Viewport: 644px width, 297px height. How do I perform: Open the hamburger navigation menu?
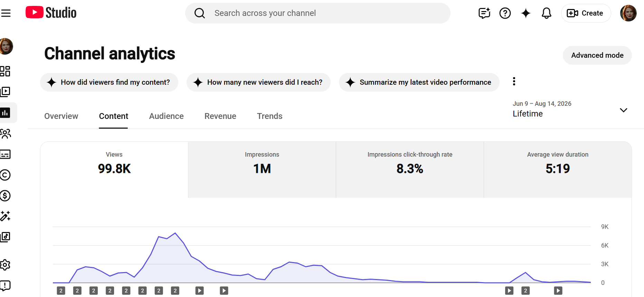pyautogui.click(x=6, y=13)
